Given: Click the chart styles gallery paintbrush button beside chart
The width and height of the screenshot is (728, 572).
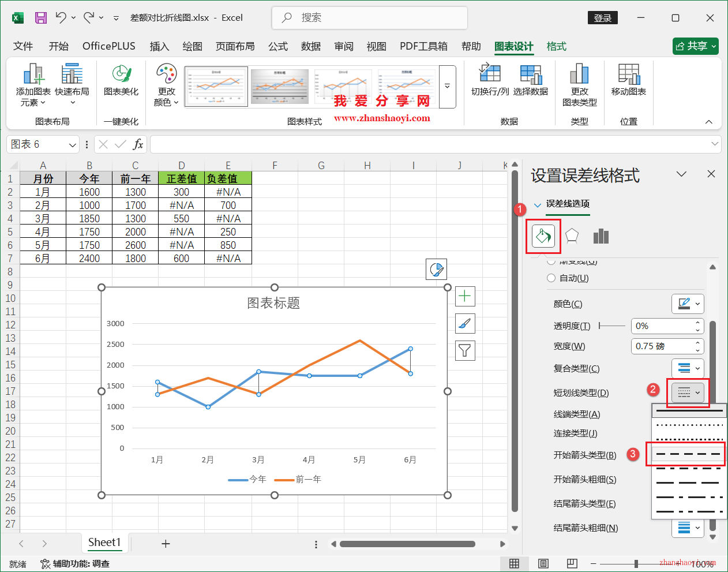Looking at the screenshot, I should coord(464,323).
